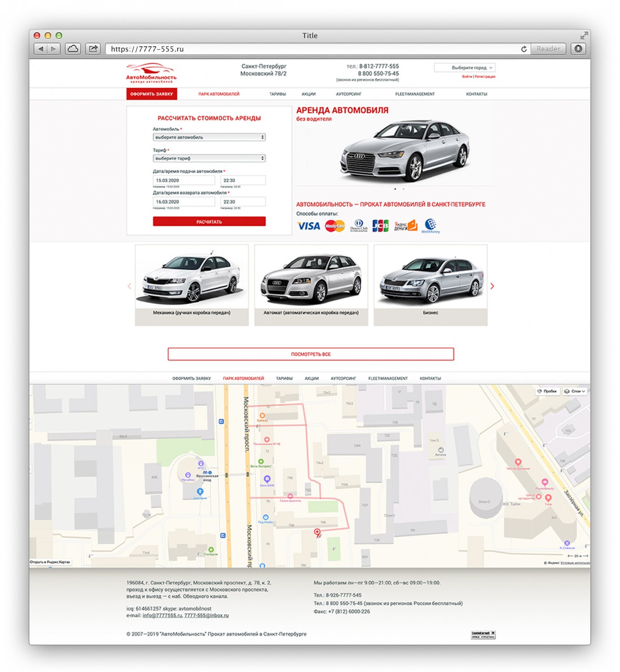620x672 pixels.
Task: Click the red РАСЧИТАТЬ button
Action: click(209, 222)
